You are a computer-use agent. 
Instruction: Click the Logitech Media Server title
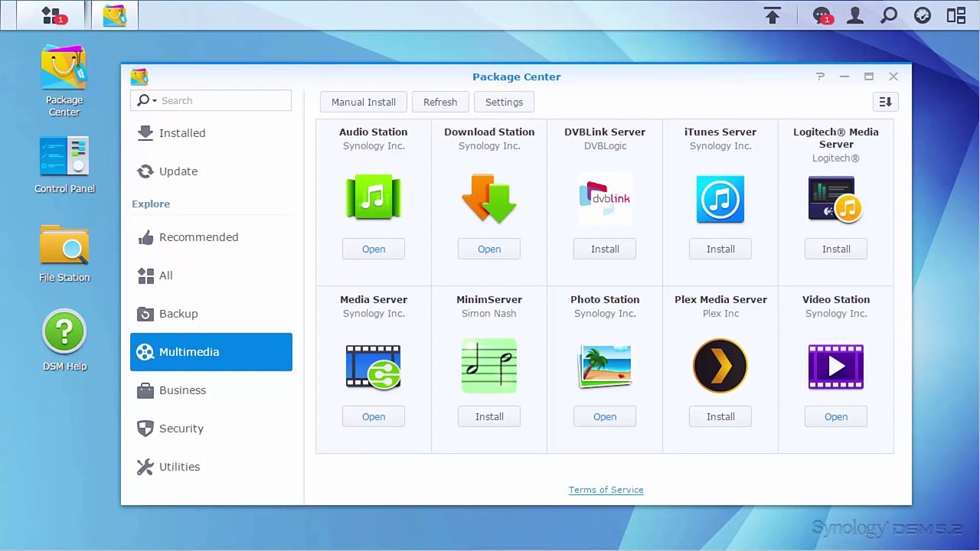tap(836, 138)
